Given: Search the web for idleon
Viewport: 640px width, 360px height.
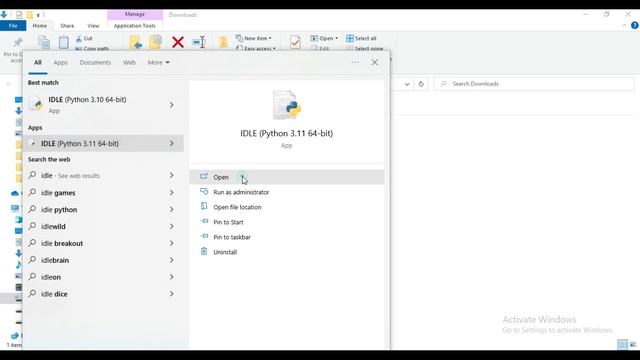Looking at the screenshot, I should (x=51, y=277).
